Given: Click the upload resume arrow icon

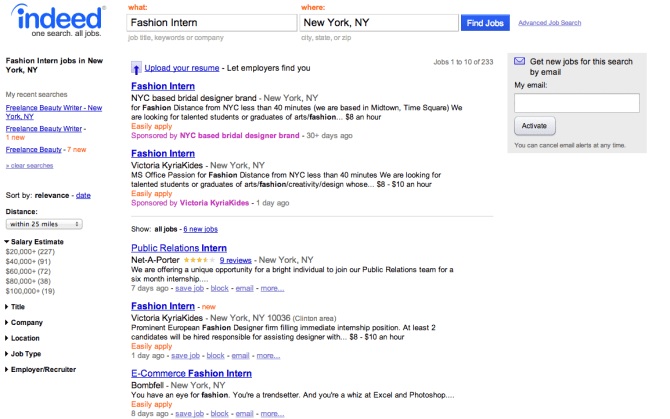Looking at the screenshot, I should pos(136,69).
